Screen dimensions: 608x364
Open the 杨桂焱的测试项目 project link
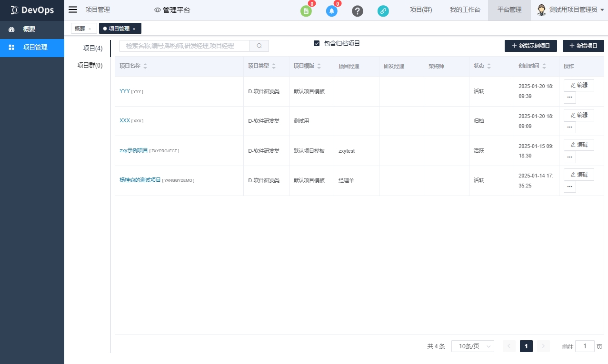tap(140, 180)
